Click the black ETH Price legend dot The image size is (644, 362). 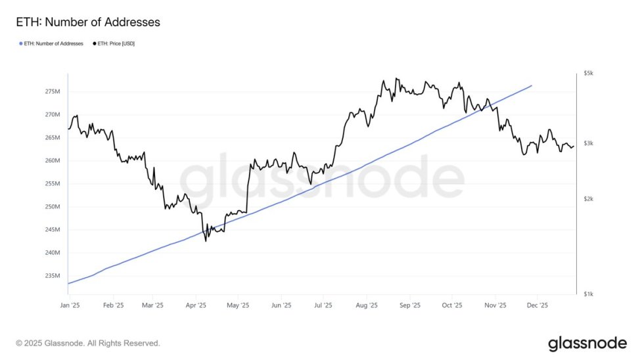click(x=95, y=43)
